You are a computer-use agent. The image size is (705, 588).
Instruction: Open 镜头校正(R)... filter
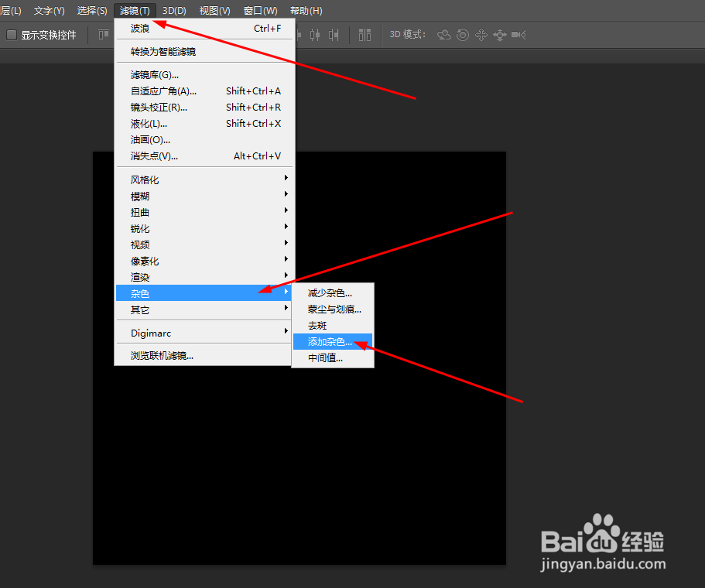click(205, 107)
